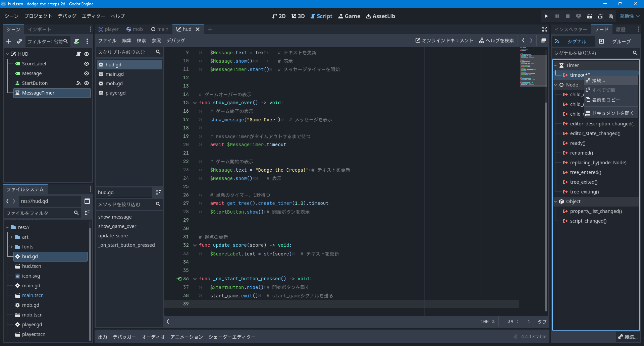Toggle the scripts panel chevron at bottom

point(168,322)
